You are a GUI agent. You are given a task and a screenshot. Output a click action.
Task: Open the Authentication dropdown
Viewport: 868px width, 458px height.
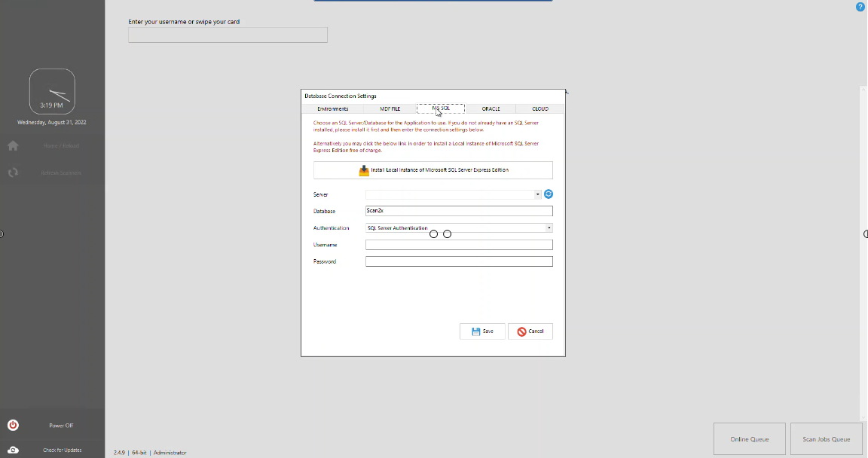pos(549,227)
